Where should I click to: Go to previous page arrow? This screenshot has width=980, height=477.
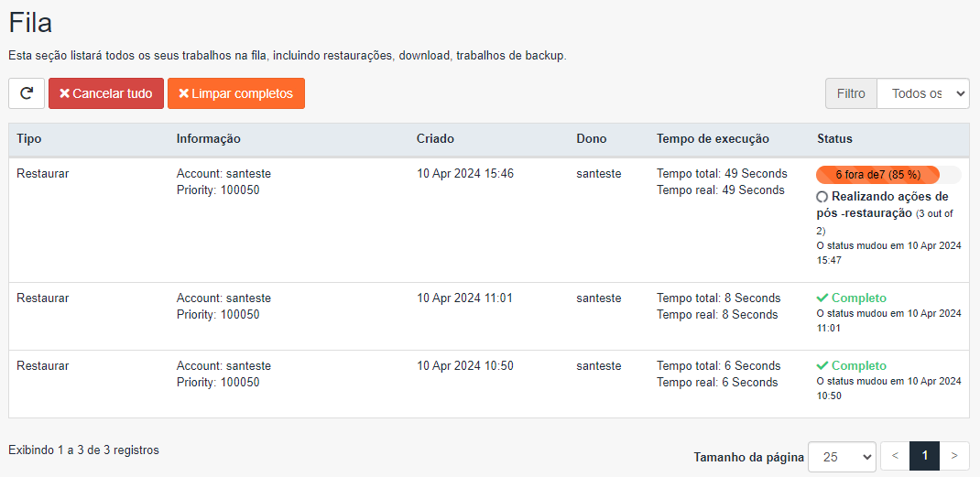tap(895, 456)
